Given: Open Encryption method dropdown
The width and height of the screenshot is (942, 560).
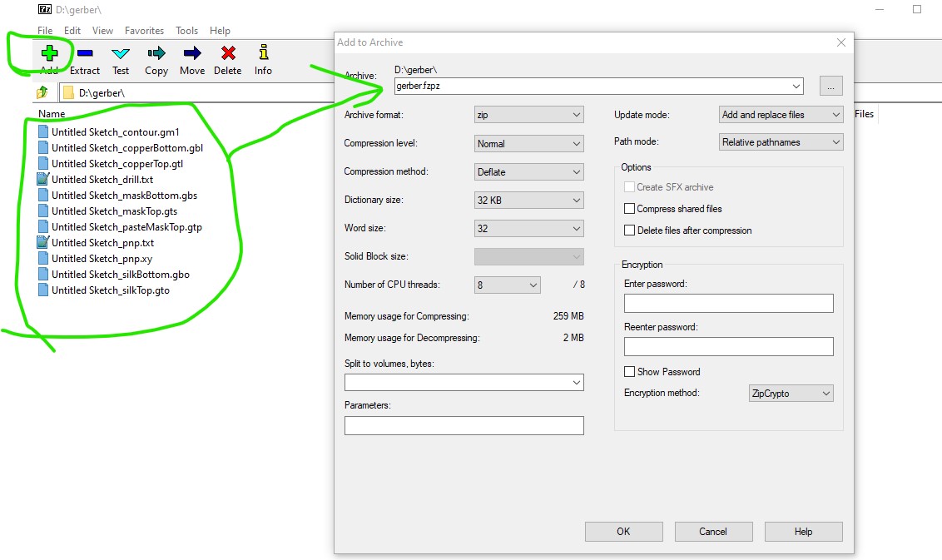Looking at the screenshot, I should [791, 394].
